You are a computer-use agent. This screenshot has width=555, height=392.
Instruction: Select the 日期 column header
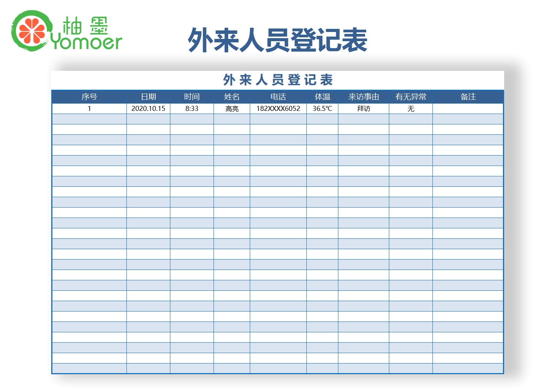click(x=148, y=97)
